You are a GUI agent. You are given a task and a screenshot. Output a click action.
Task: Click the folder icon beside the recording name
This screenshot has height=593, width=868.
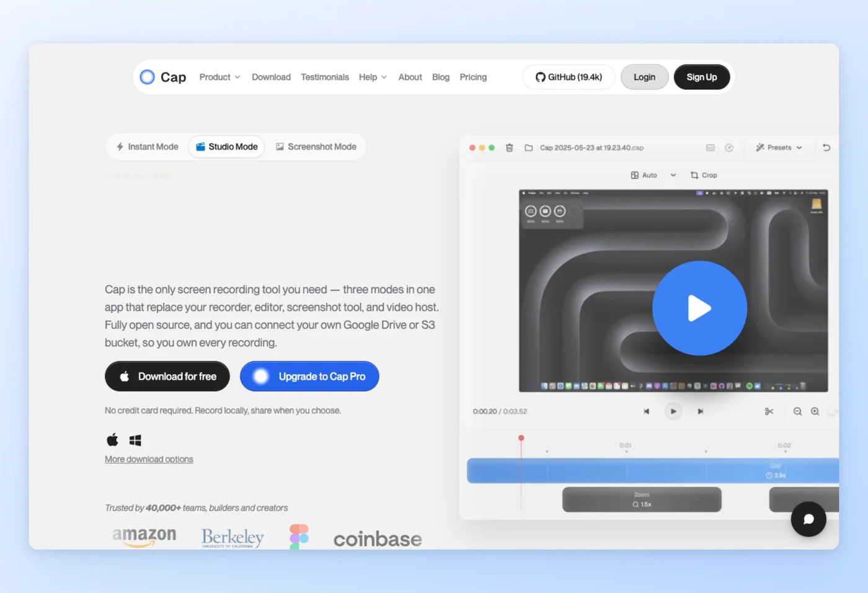click(528, 147)
